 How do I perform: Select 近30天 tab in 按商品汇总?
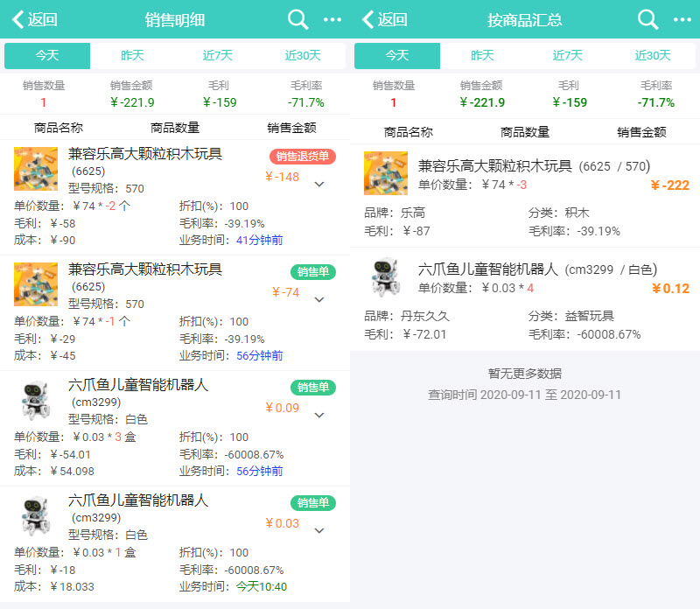pos(653,55)
